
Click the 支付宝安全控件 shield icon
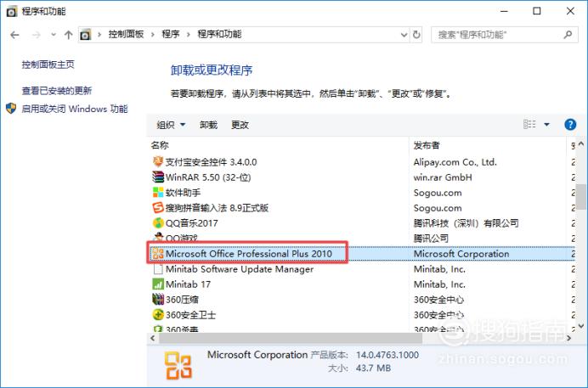point(158,162)
